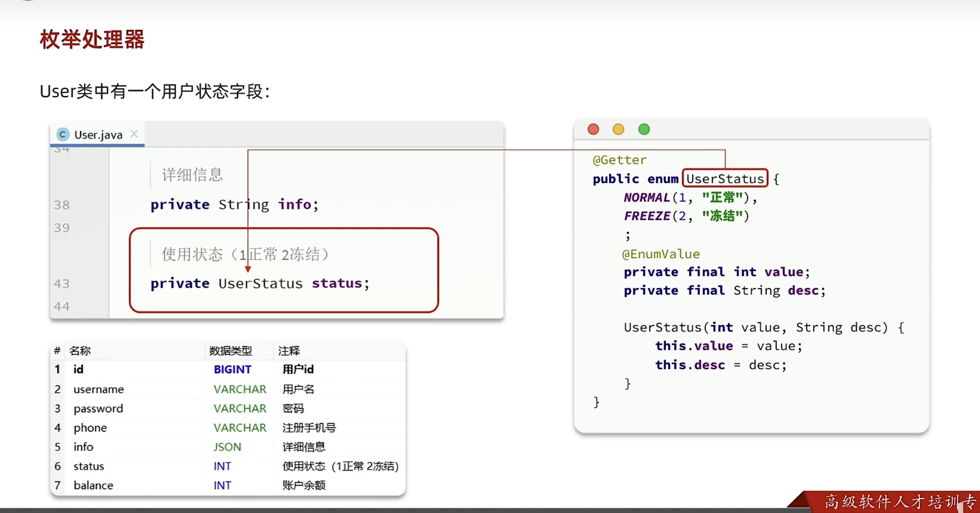Image resolution: width=980 pixels, height=513 pixels.
Task: Click the class icon on User.java tab
Action: (63, 135)
